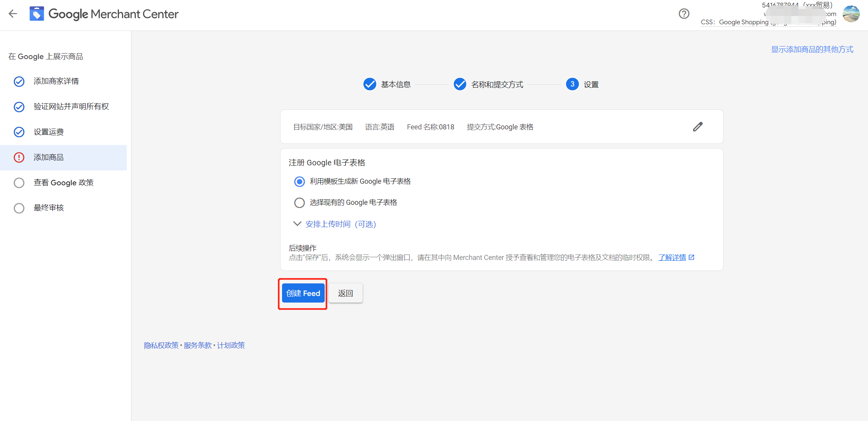Select 添加商品 in the sidebar
This screenshot has width=868, height=421.
click(x=63, y=158)
